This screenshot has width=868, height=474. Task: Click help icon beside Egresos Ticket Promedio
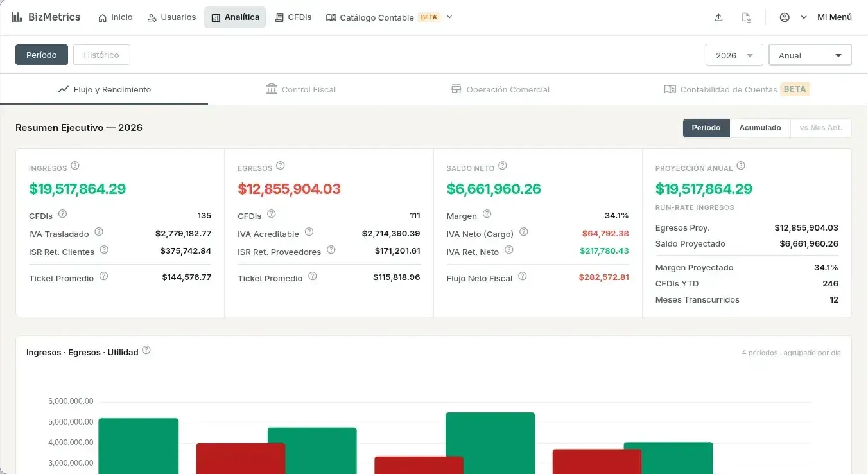click(x=313, y=276)
